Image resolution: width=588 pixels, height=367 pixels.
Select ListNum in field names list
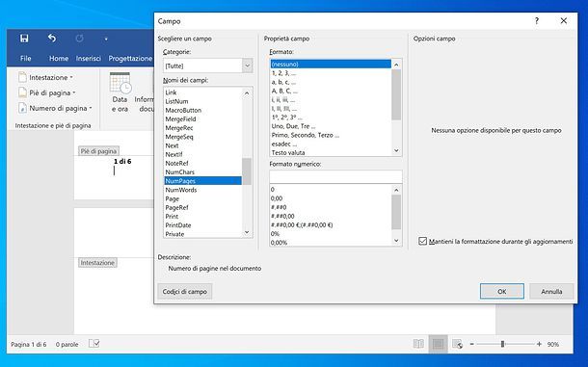[202, 101]
